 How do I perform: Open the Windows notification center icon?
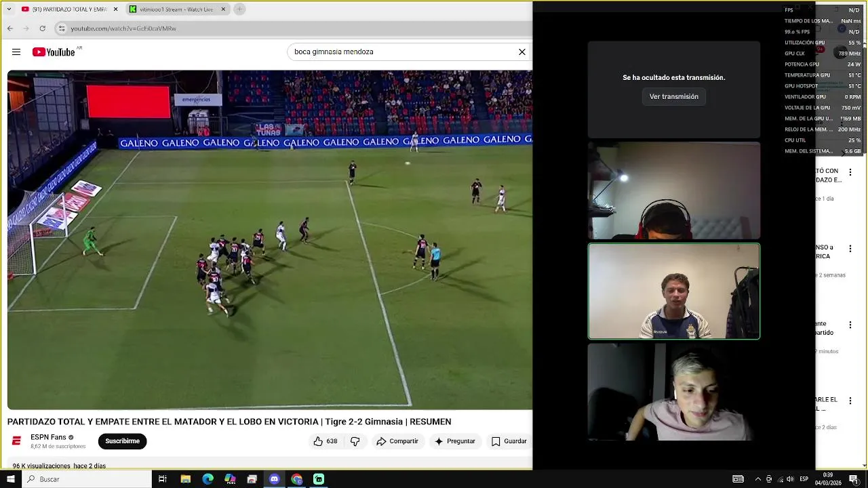click(x=854, y=479)
